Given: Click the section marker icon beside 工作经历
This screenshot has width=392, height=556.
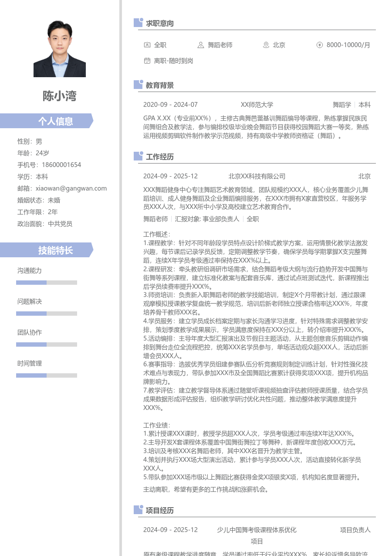Looking at the screenshot, I should (137, 156).
